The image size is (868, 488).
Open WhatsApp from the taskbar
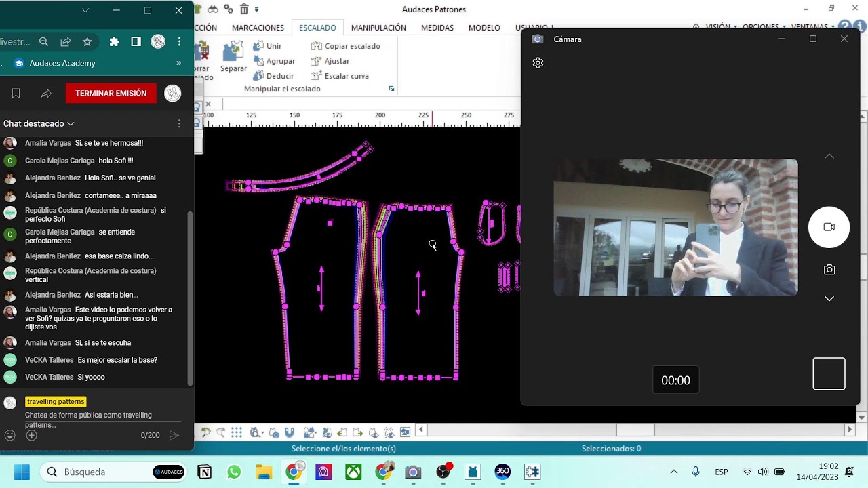coord(234,472)
